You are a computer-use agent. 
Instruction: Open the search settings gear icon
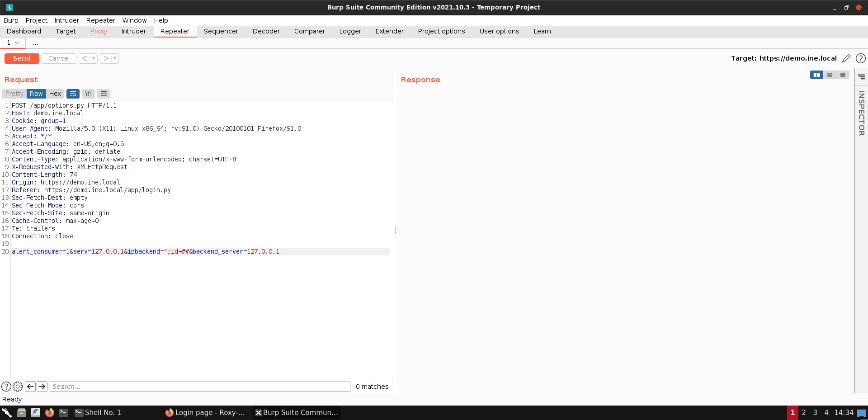[18, 387]
